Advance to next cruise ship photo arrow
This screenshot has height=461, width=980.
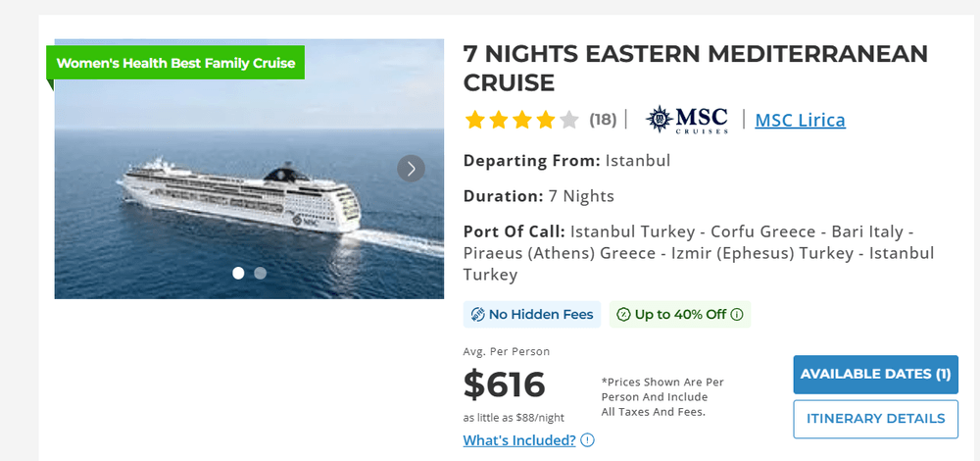[412, 169]
